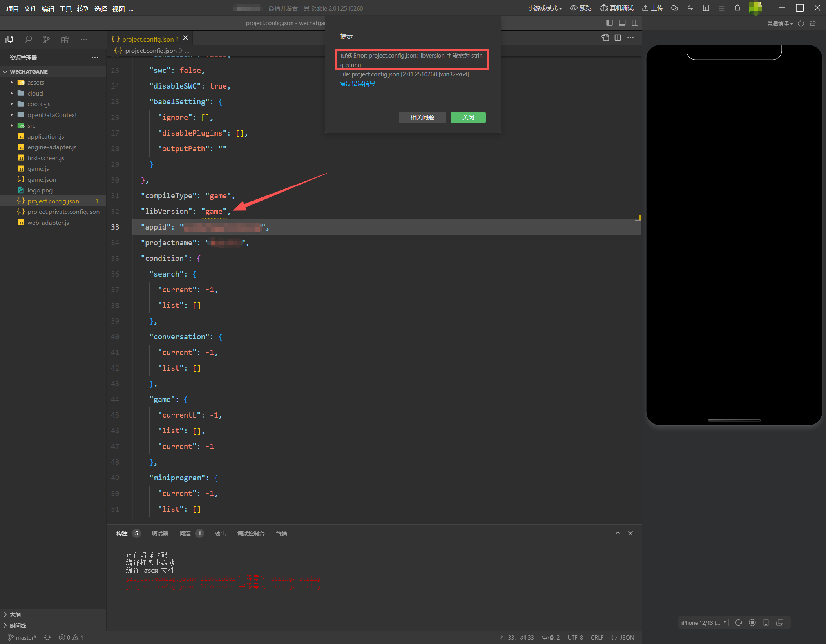Click the simulator refresh icon at the bottom
The width and height of the screenshot is (826, 644).
[739, 622]
